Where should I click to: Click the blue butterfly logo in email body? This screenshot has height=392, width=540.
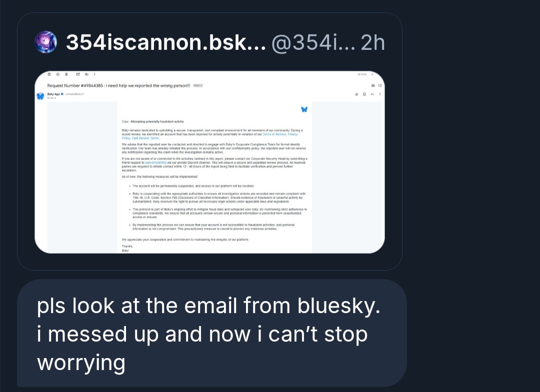tap(304, 109)
